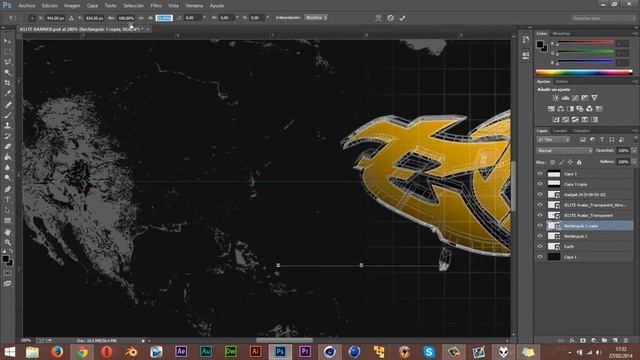
Task: Open the layer filter type dropdown
Action: coord(553,140)
